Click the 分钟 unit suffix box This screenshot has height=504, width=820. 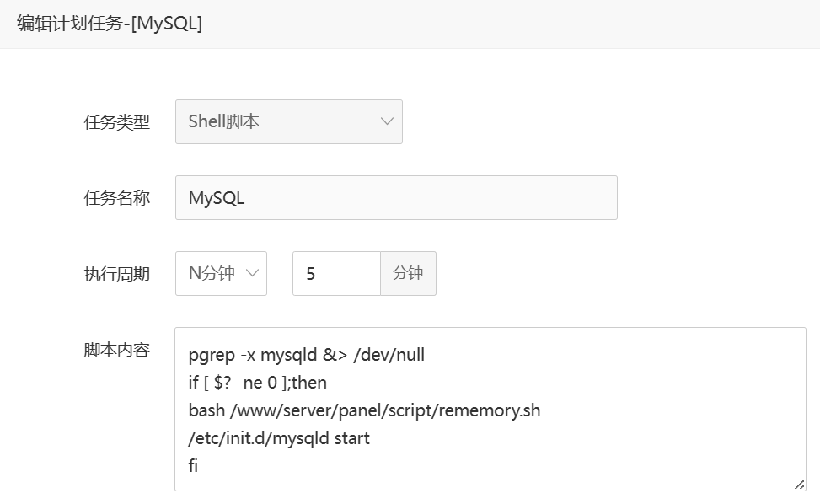(408, 274)
